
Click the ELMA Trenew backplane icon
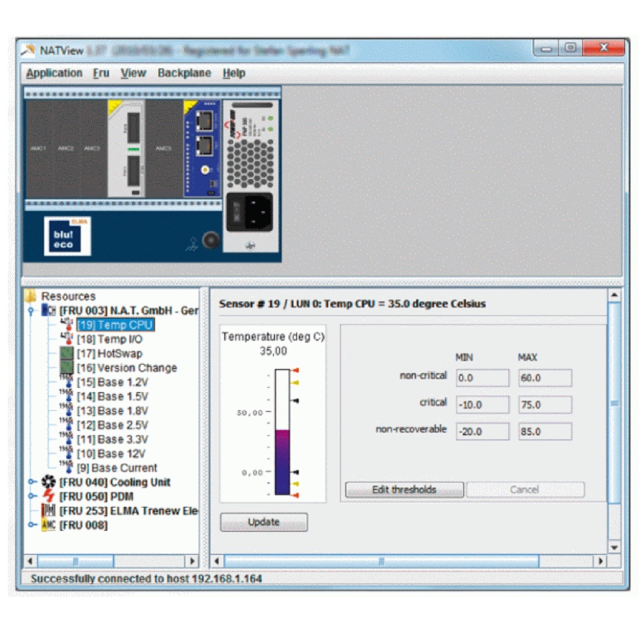pyautogui.click(x=49, y=511)
